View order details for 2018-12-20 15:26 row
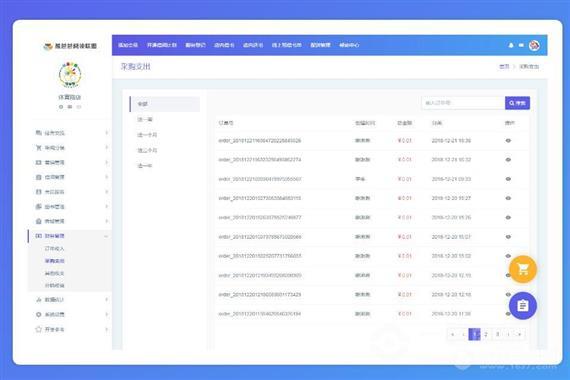The height and width of the screenshot is (380, 570). [x=508, y=218]
